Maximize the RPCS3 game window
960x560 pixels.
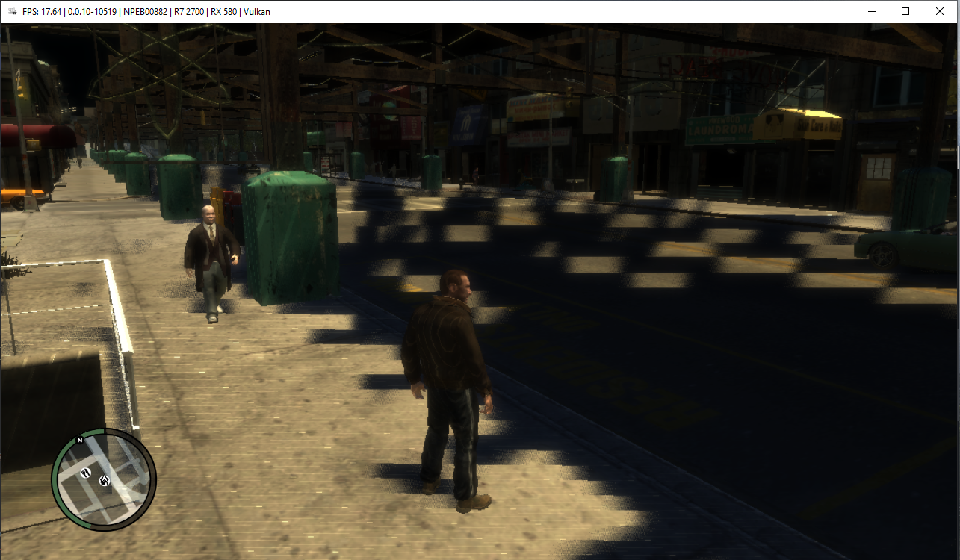tap(905, 11)
